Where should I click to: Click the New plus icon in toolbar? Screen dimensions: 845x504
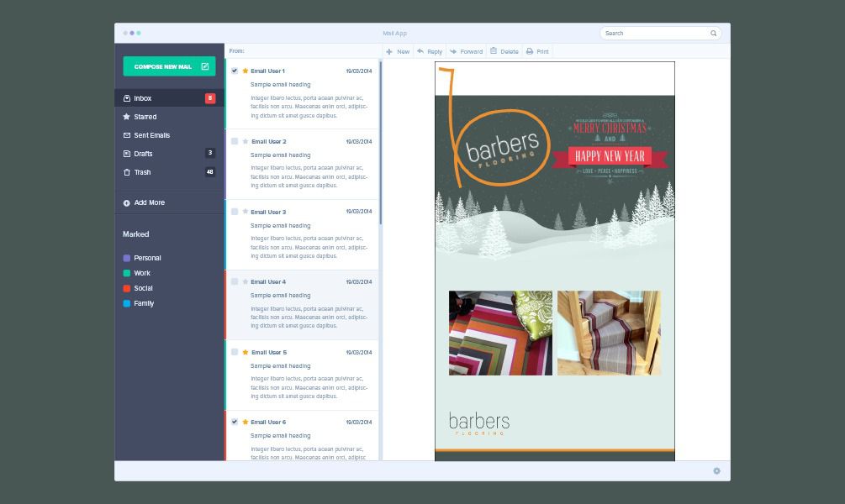pos(389,52)
